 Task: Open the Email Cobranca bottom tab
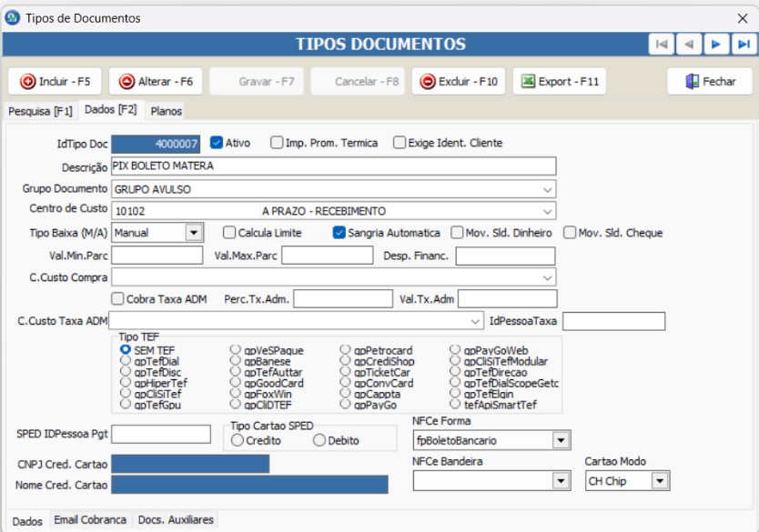(x=90, y=520)
